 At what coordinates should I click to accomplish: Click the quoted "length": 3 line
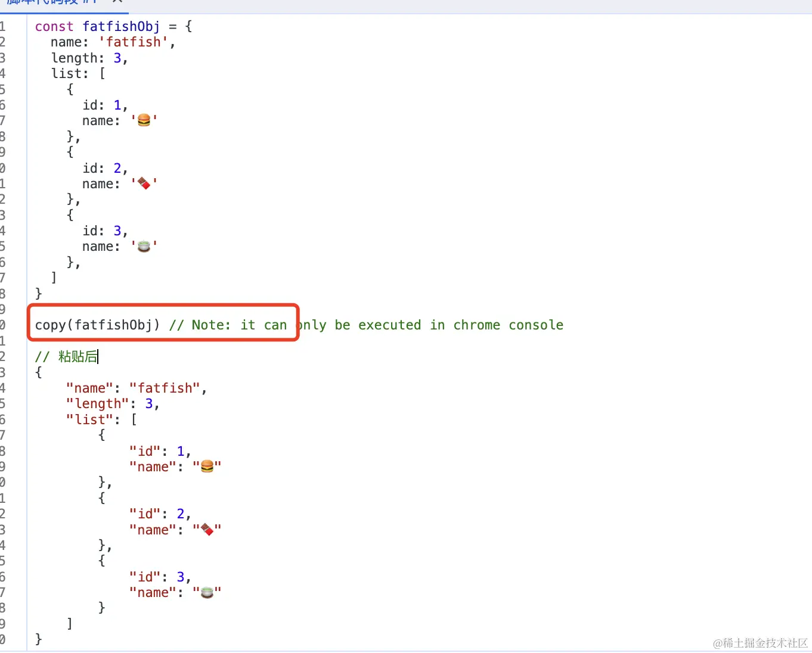click(x=113, y=404)
